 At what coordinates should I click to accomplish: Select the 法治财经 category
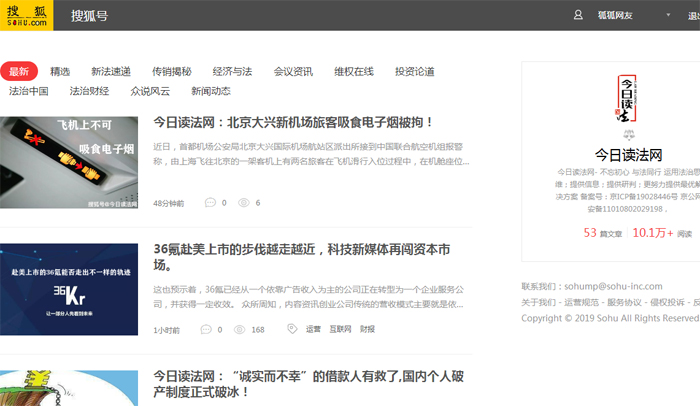click(x=89, y=91)
